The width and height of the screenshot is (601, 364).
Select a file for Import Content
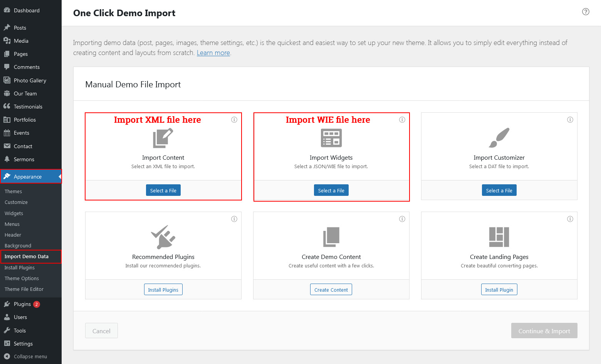163,190
